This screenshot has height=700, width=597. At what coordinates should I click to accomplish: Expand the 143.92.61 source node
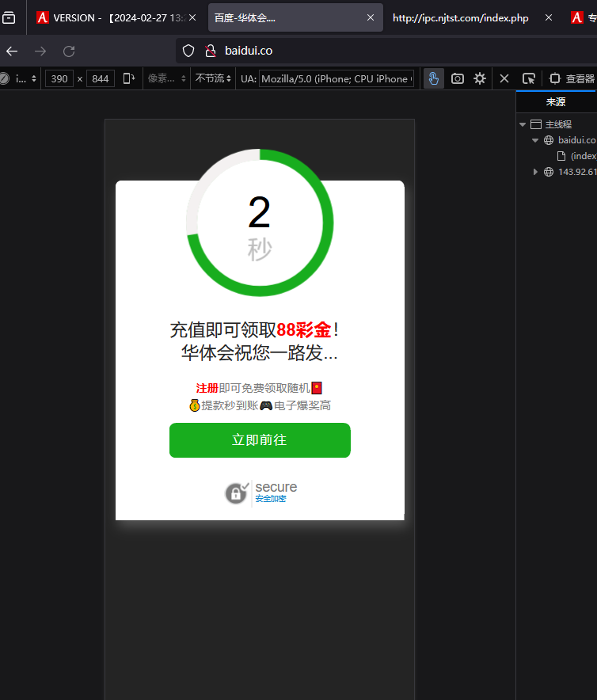pyautogui.click(x=535, y=172)
